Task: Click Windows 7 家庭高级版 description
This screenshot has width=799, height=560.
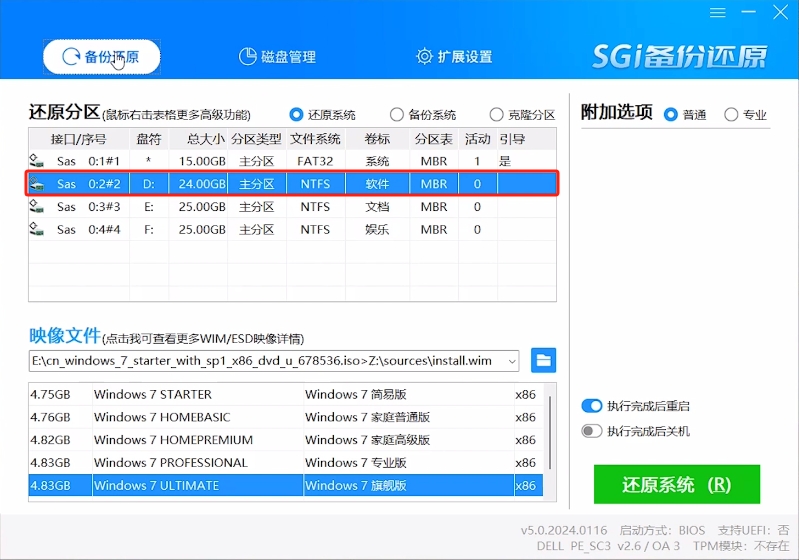Action: 367,440
